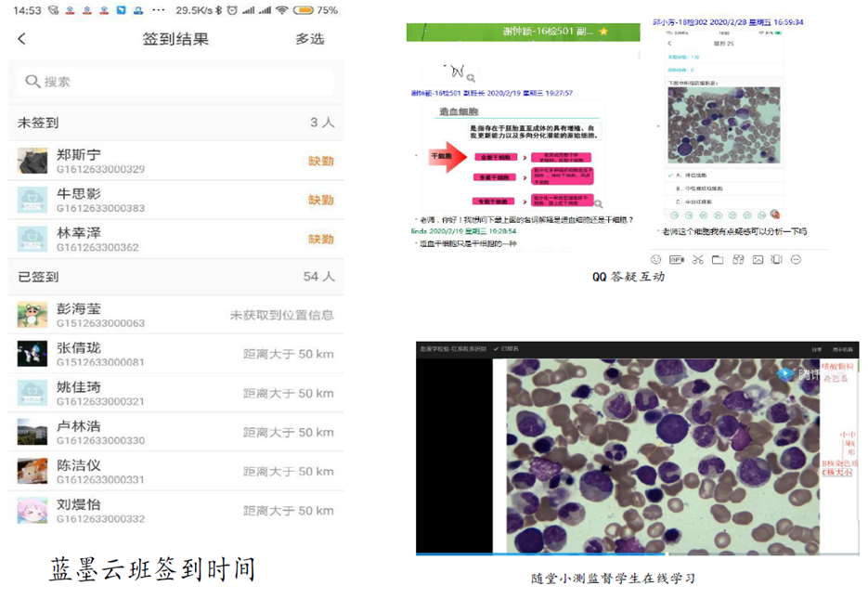Click the 搜索 search input field

click(176, 82)
